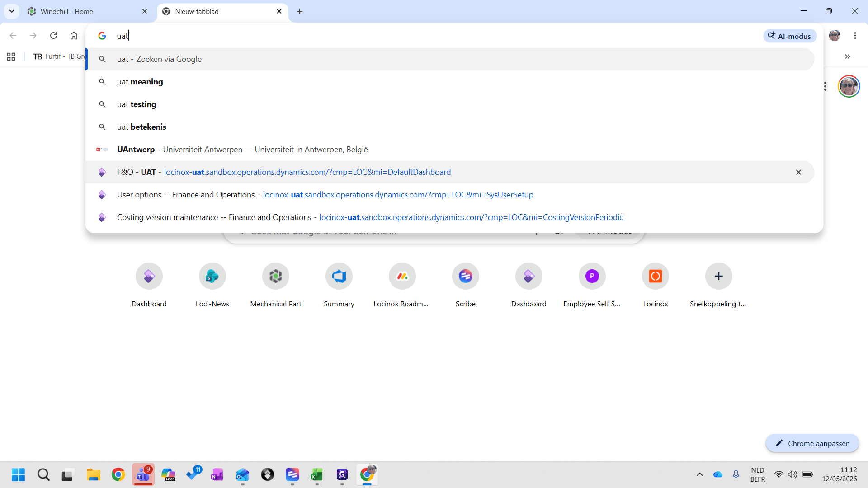Open the Mechanical Part shortcut
Image resolution: width=868 pixels, height=488 pixels.
[276, 286]
